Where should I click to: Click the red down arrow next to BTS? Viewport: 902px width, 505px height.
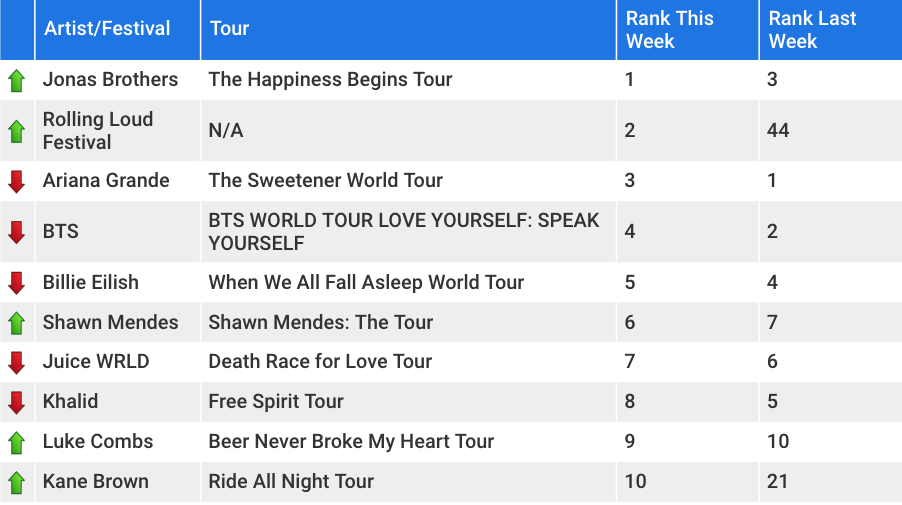click(17, 232)
